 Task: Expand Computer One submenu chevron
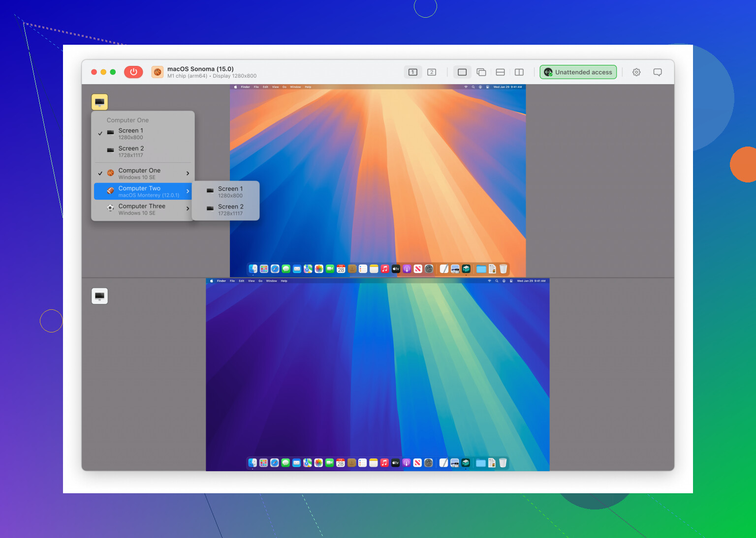pos(188,173)
